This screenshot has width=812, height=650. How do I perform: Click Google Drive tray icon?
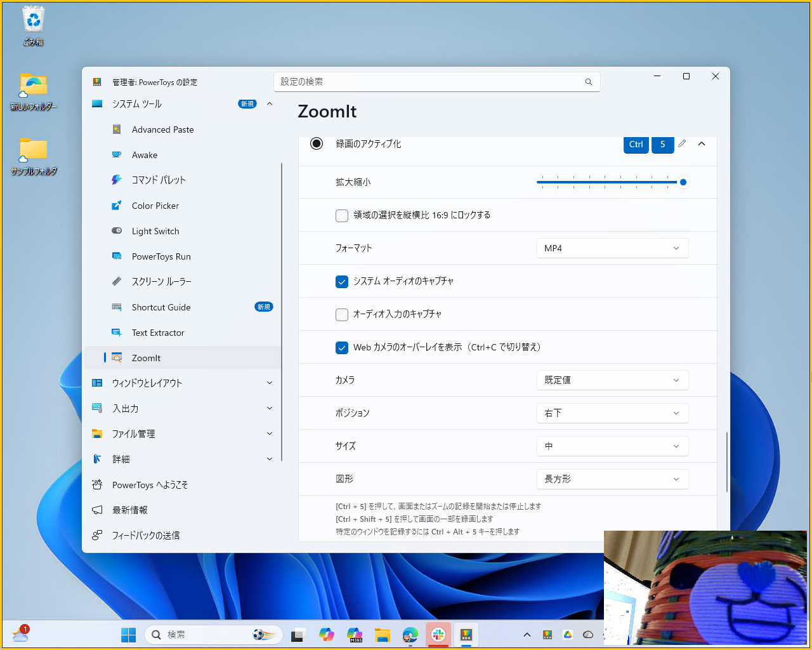point(568,635)
